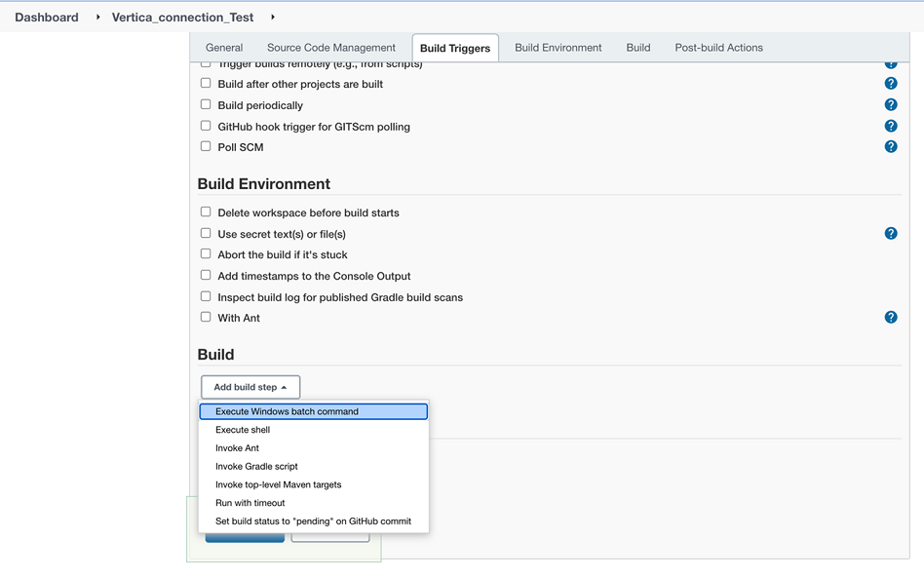Open help for With Ant option
This screenshot has height=577, width=924.
click(x=891, y=318)
